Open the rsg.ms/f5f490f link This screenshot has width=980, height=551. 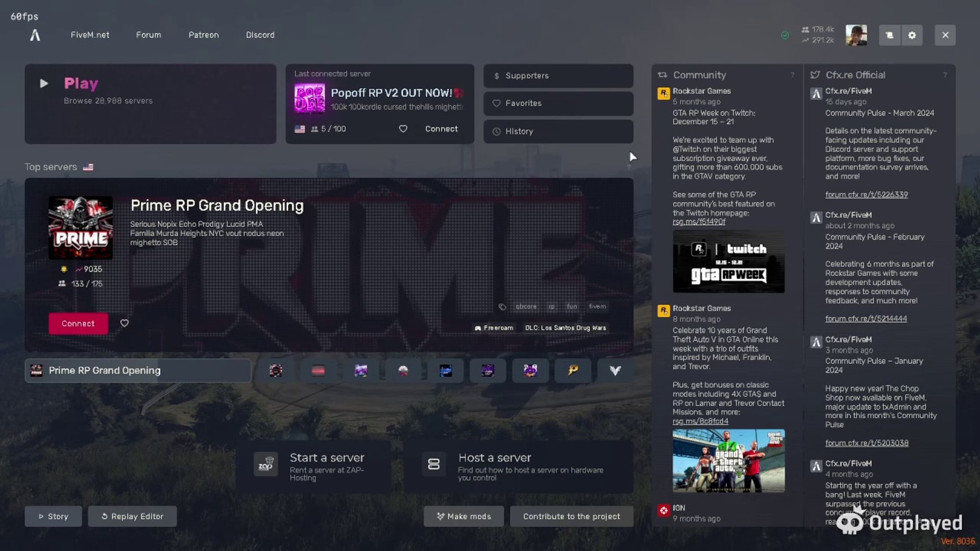pyautogui.click(x=699, y=222)
